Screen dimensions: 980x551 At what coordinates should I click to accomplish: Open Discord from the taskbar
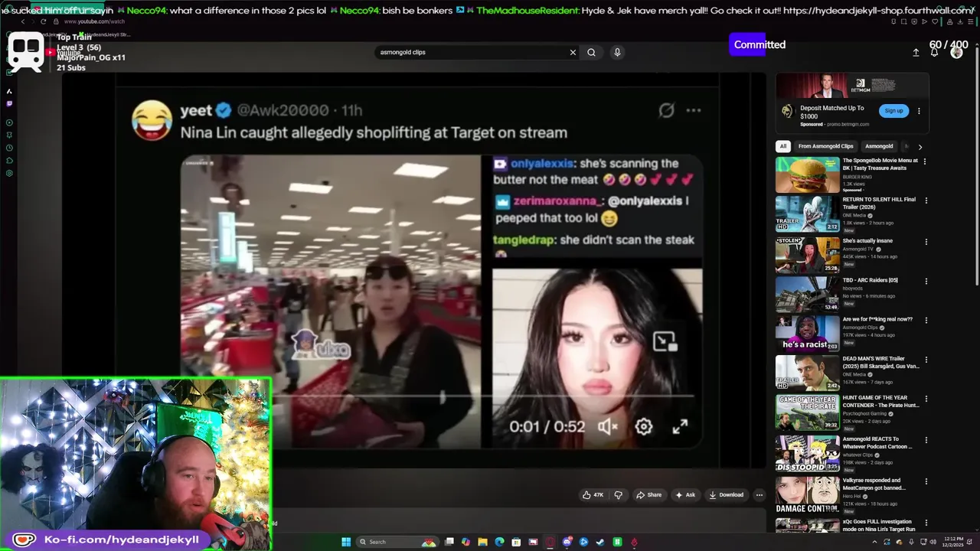(567, 542)
